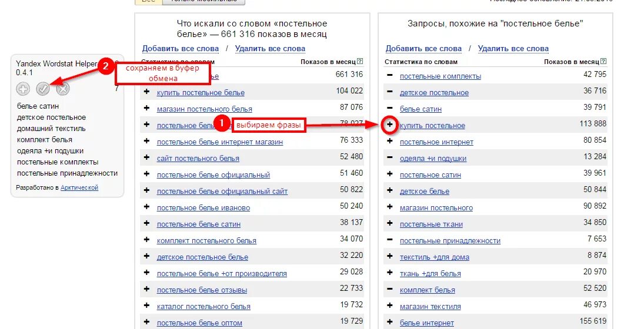Image resolution: width=644 pixels, height=329 pixels.
Task: Add 'каталог постельного белья' with plus icon
Action: (146, 305)
